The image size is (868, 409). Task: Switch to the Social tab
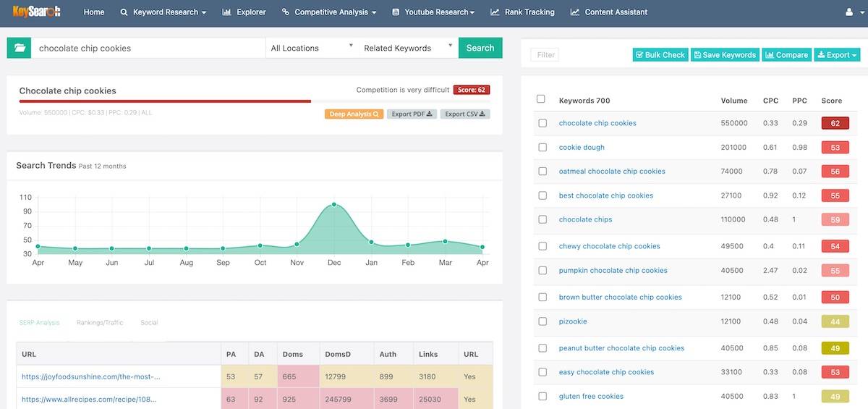[149, 323]
